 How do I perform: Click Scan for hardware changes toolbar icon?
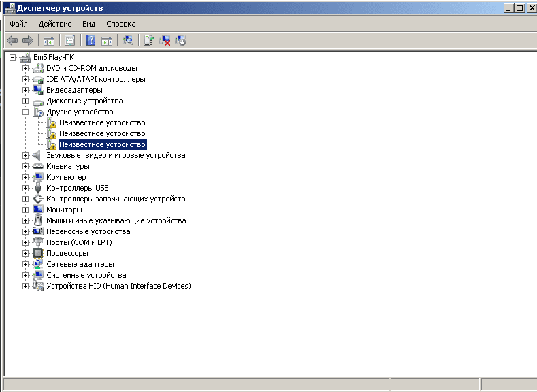[127, 41]
